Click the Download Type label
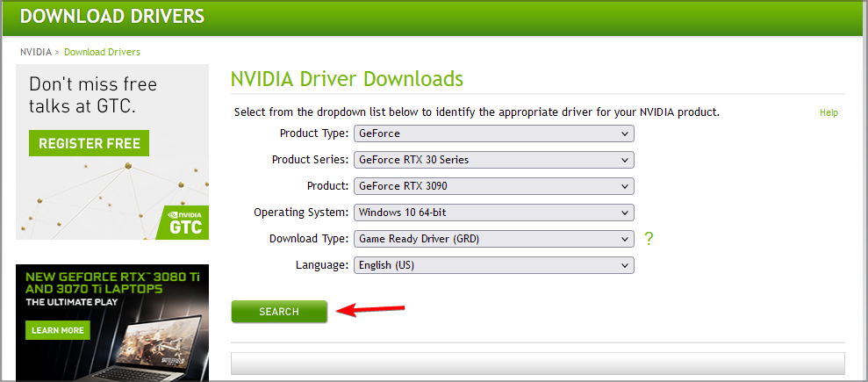 click(309, 239)
